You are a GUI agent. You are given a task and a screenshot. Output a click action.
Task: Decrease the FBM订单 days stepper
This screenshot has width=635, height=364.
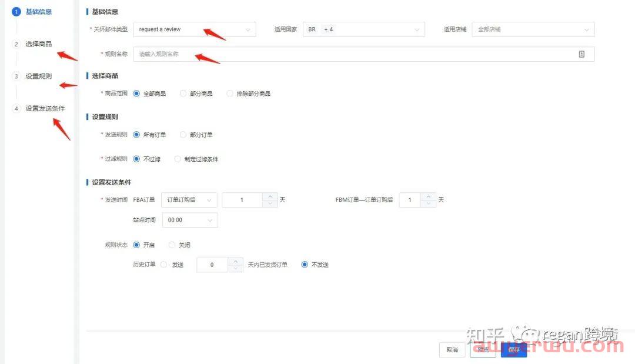pos(429,203)
